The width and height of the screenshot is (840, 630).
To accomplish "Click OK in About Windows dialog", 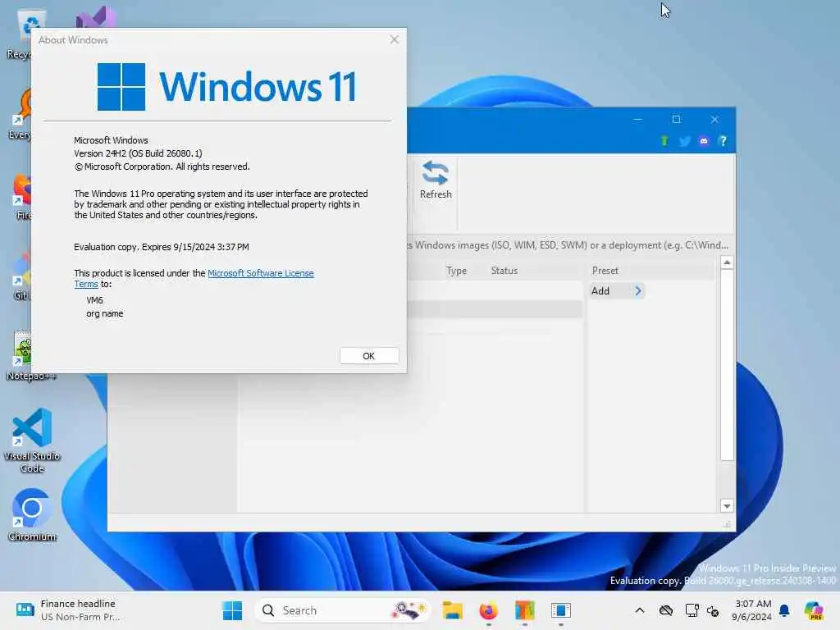I will [368, 356].
